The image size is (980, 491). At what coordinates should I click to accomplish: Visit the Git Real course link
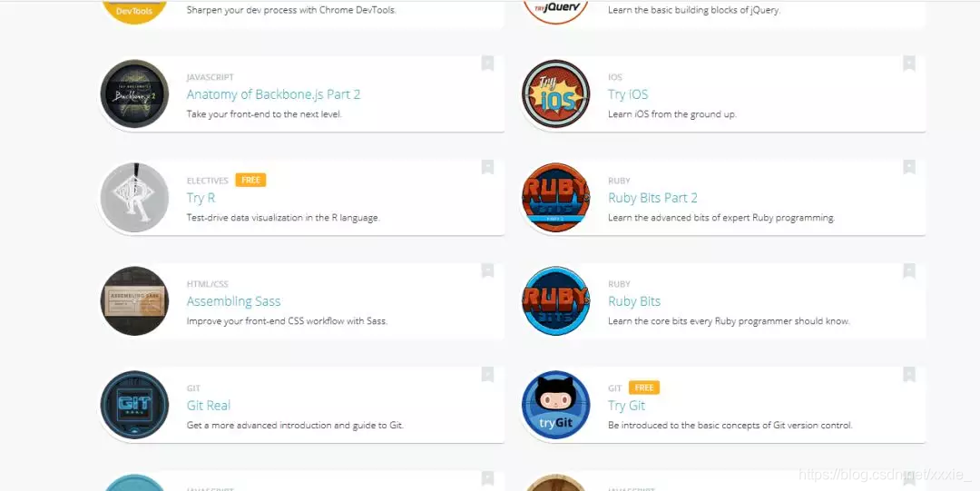209,406
